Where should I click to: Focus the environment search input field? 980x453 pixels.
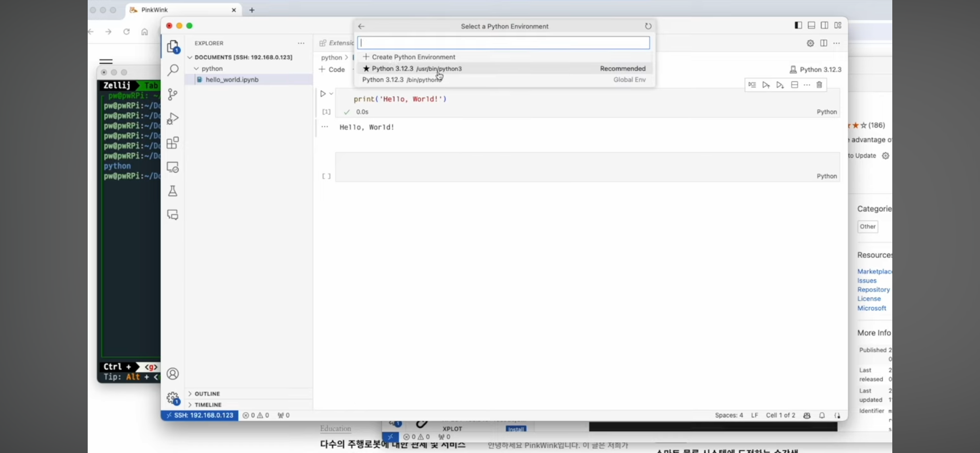click(503, 43)
